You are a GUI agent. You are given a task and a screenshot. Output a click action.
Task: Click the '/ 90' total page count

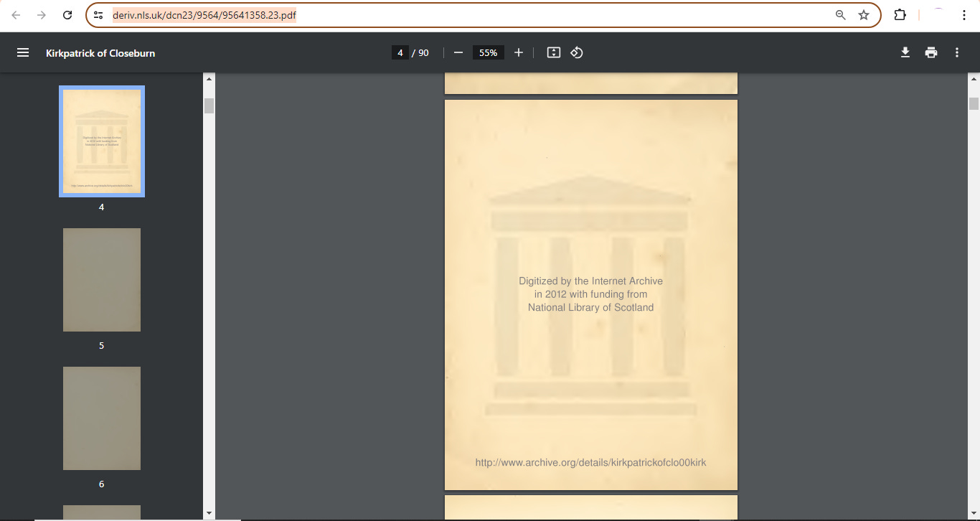coord(420,53)
